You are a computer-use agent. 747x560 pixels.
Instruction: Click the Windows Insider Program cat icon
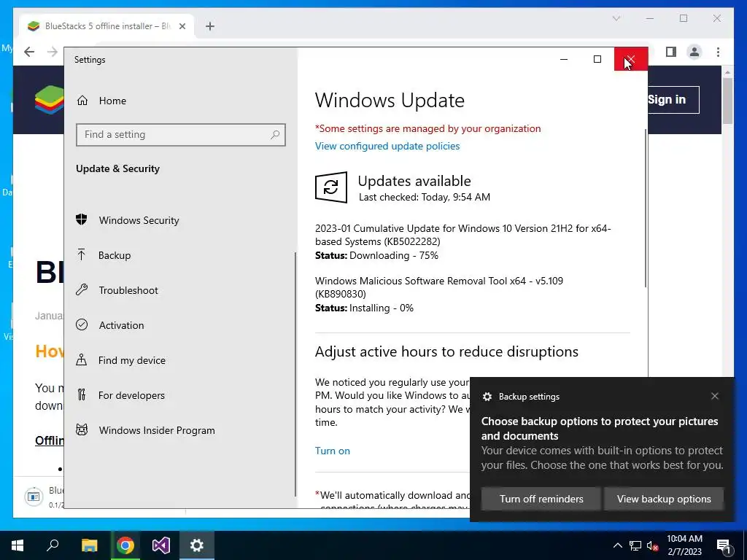(82, 430)
